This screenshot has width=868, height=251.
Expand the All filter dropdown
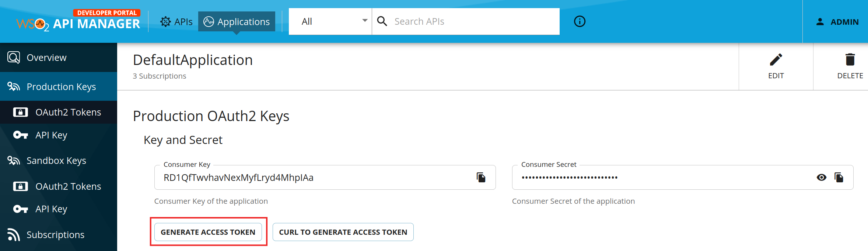tap(330, 21)
